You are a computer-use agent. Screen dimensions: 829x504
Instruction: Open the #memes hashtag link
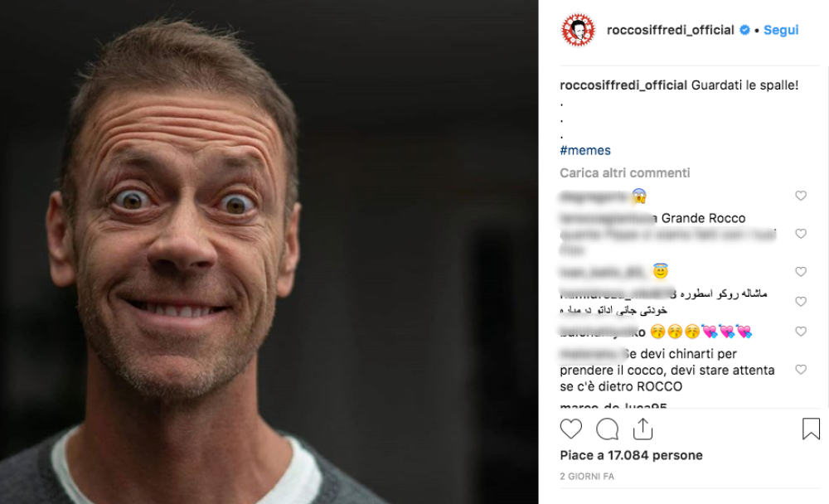pos(585,151)
